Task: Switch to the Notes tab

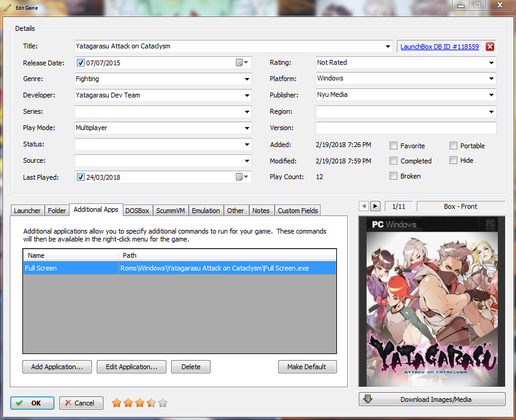Action: click(x=261, y=211)
